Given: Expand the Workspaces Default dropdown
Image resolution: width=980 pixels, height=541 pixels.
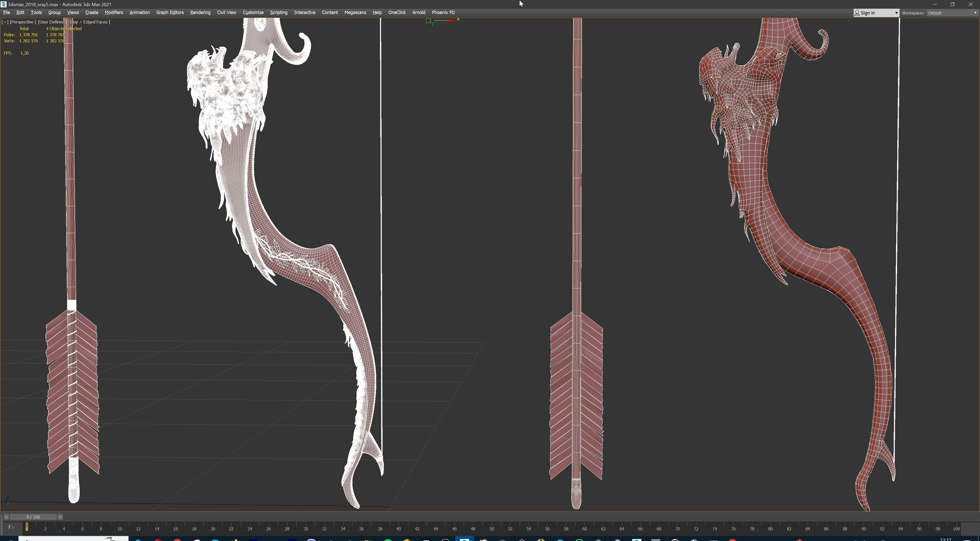Looking at the screenshot, I should [975, 13].
